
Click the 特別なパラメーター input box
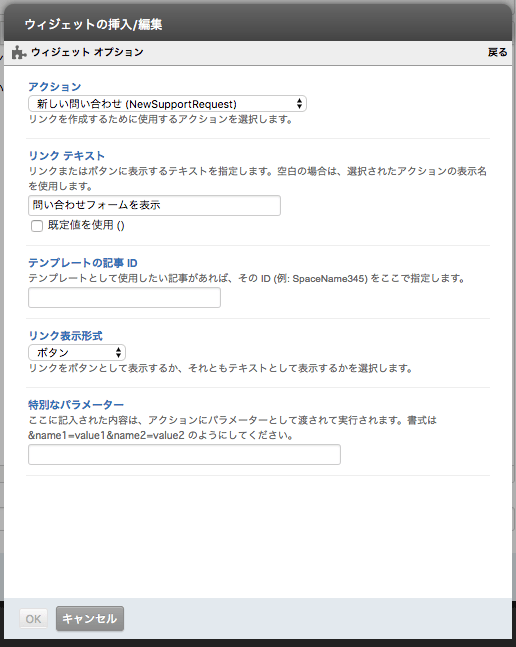tap(184, 454)
